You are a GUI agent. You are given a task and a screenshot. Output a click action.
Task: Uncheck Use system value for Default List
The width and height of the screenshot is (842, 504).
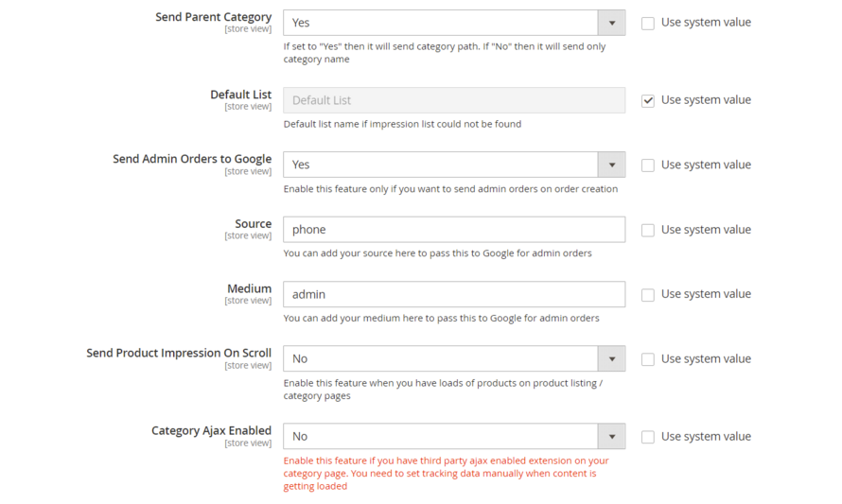click(648, 100)
